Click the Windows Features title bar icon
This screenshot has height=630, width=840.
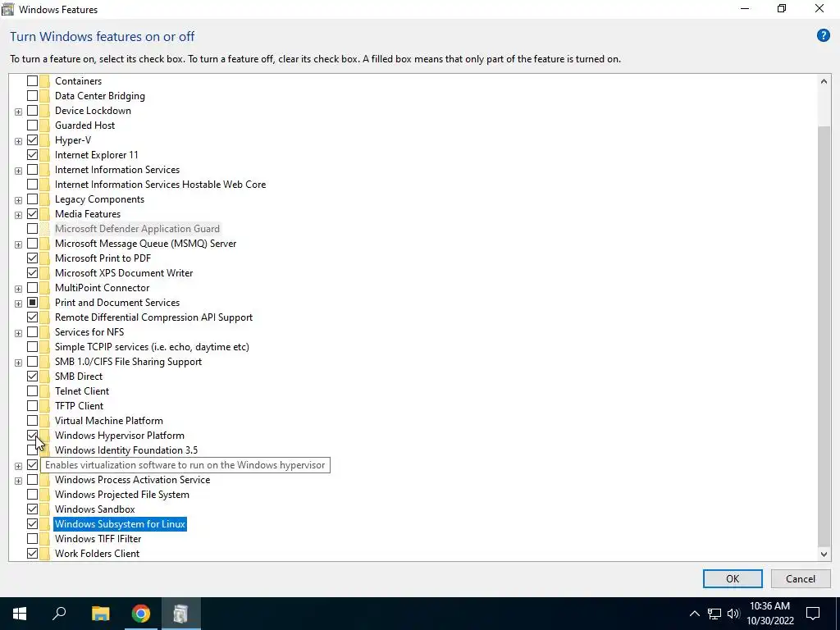click(8, 9)
